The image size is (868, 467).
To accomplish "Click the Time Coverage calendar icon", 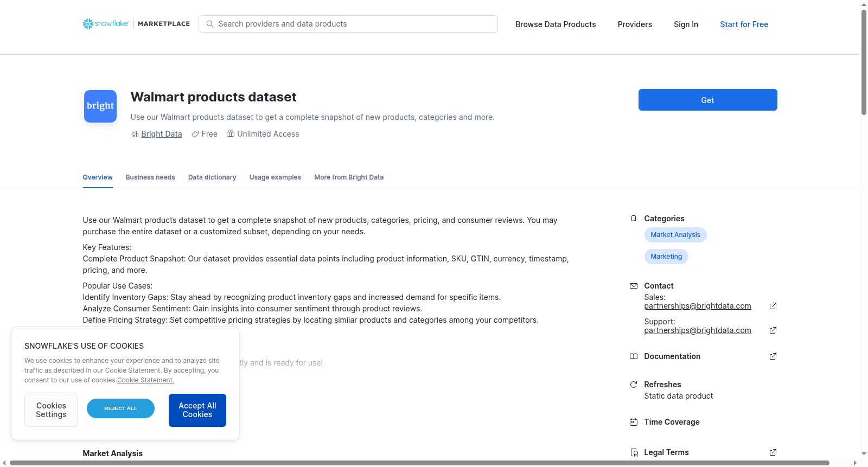I will tap(634, 422).
